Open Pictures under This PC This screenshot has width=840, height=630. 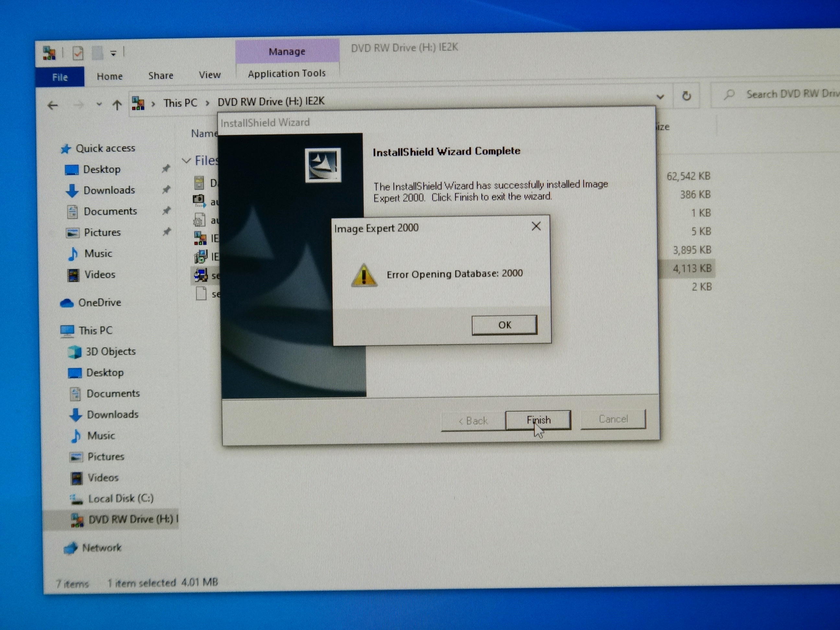[106, 456]
